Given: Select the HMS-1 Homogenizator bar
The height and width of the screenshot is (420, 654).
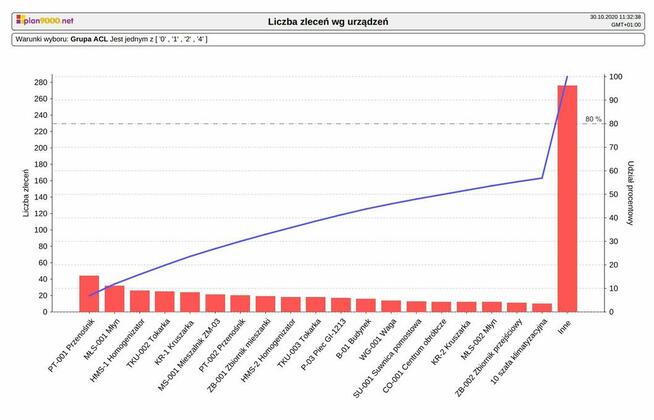Looking at the screenshot, I should (x=139, y=301).
